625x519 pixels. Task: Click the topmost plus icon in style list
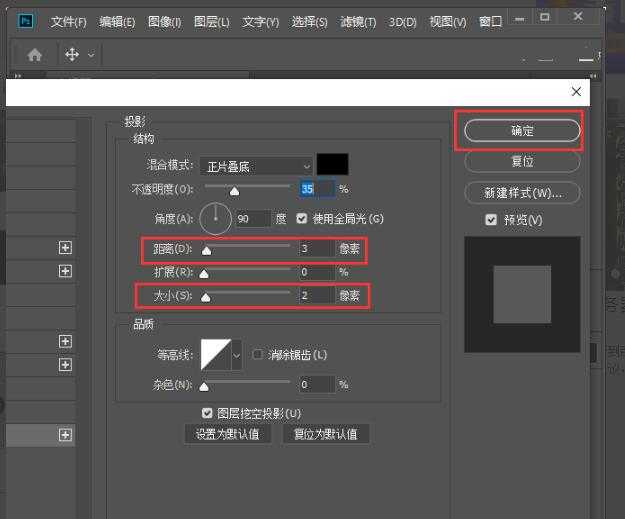(65, 247)
